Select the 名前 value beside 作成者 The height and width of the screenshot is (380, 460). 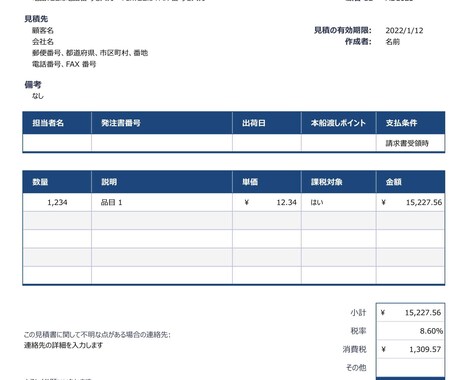point(393,42)
